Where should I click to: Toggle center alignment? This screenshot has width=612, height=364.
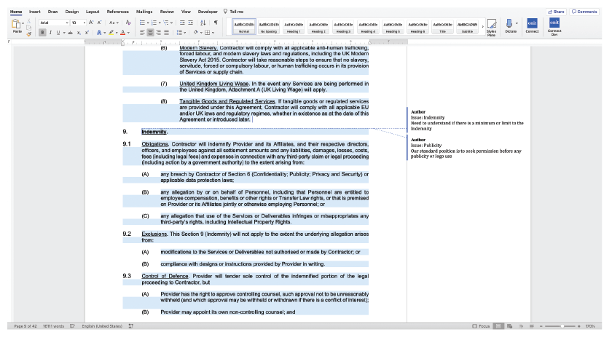[150, 33]
